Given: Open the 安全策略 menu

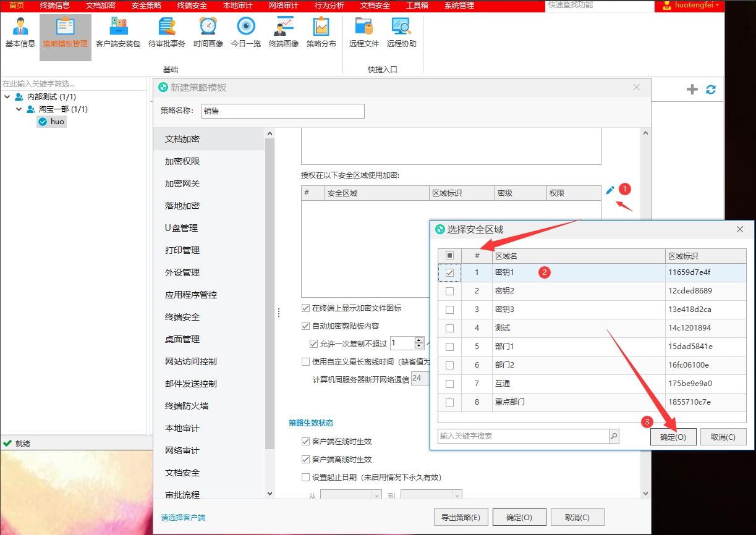Looking at the screenshot, I should pyautogui.click(x=146, y=6).
